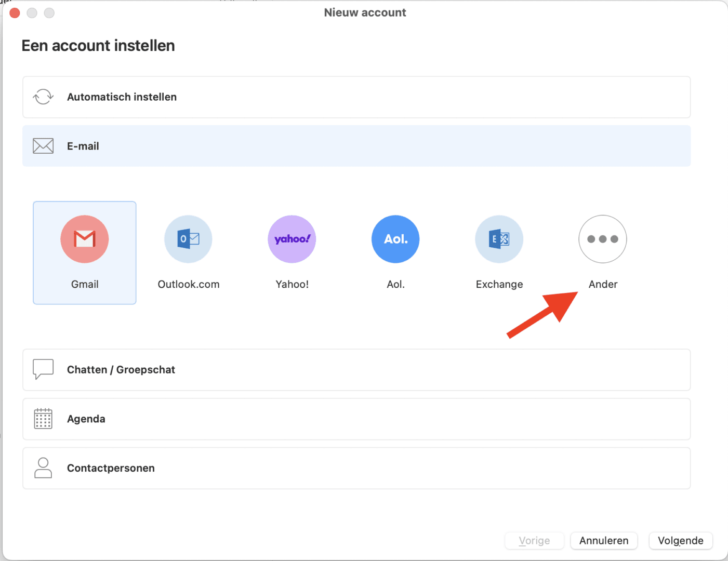Image resolution: width=728 pixels, height=561 pixels.
Task: Click the disabled Vorige button
Action: click(x=534, y=540)
